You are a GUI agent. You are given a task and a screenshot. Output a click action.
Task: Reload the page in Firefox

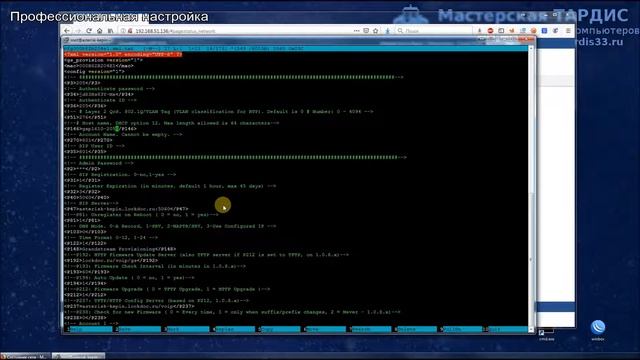pyautogui.click(x=89, y=31)
